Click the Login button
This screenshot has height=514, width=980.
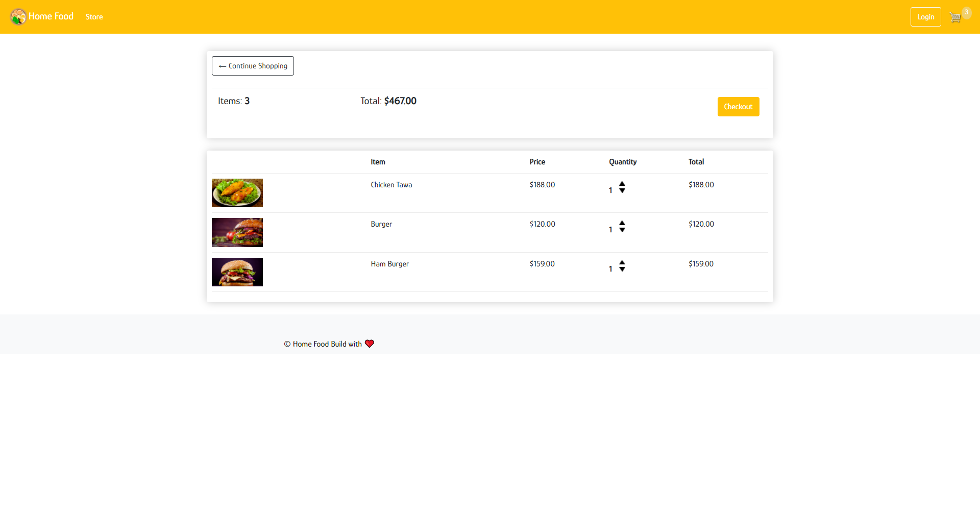tap(925, 17)
